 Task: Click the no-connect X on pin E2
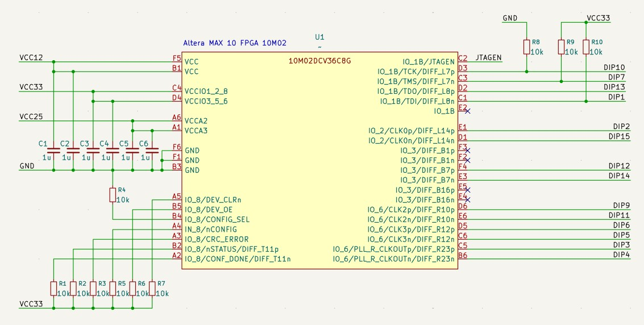467,111
